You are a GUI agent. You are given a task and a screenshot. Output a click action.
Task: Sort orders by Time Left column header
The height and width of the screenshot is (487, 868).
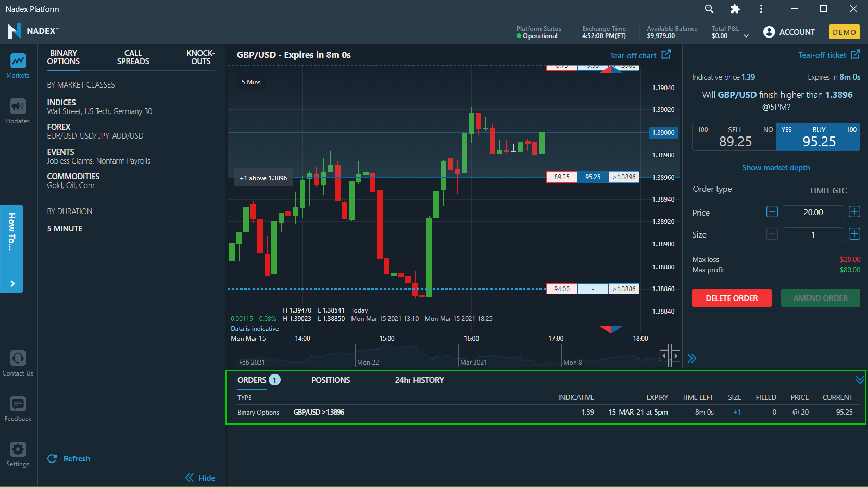[698, 397]
